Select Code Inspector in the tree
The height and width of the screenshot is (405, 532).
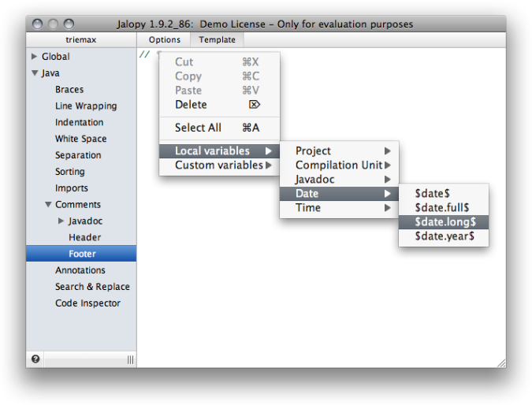point(87,303)
